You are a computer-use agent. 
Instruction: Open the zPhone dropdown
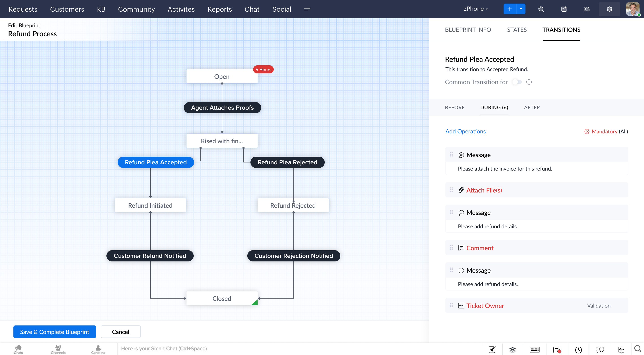475,9
